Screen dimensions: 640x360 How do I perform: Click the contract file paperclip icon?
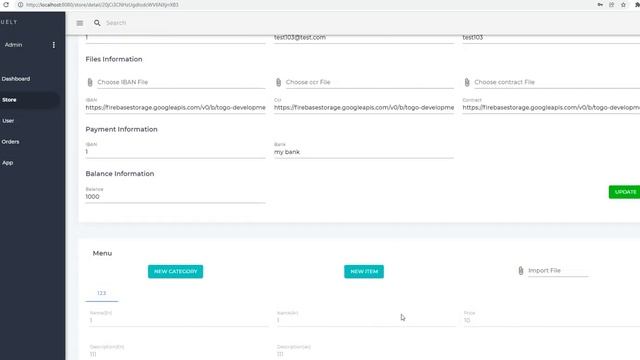click(x=467, y=82)
